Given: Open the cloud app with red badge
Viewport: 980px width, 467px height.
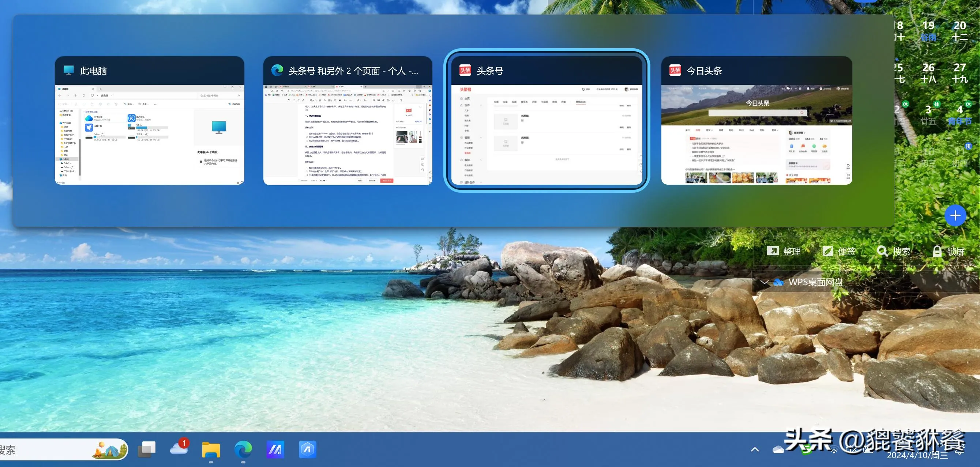Looking at the screenshot, I should click(179, 449).
